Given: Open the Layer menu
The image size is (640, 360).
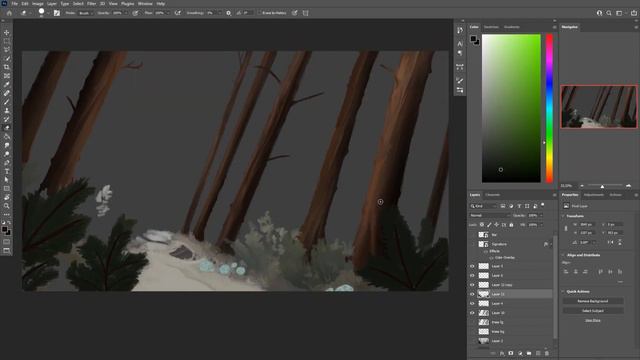Looking at the screenshot, I should (52, 4).
